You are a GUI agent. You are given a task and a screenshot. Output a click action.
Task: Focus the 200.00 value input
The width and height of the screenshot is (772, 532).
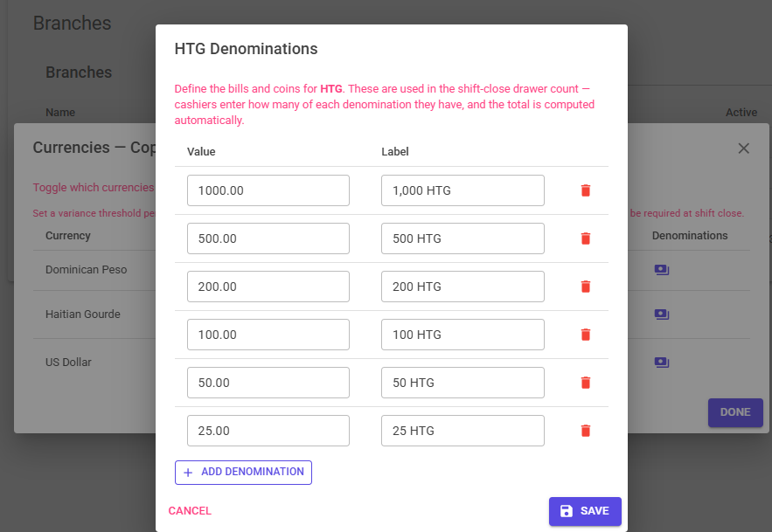(x=268, y=287)
